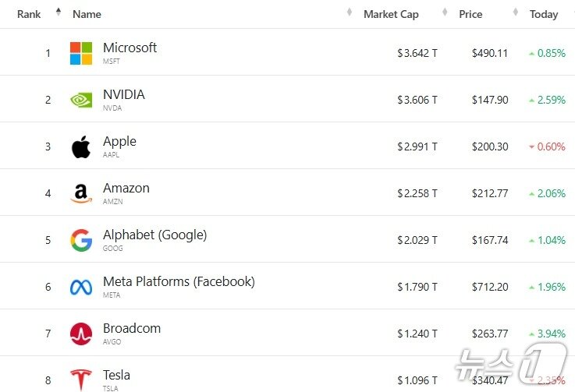Sort by the Name column header
Image resolution: width=575 pixels, height=392 pixels.
click(87, 14)
